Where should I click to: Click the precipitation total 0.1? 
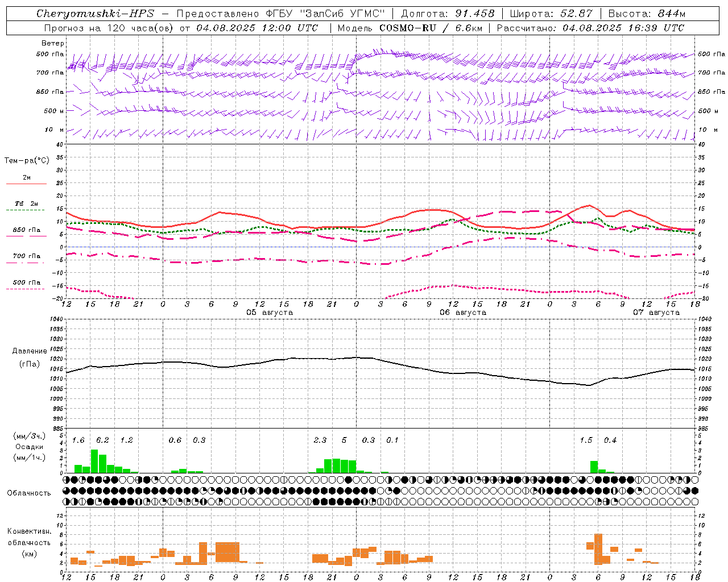[x=392, y=440]
